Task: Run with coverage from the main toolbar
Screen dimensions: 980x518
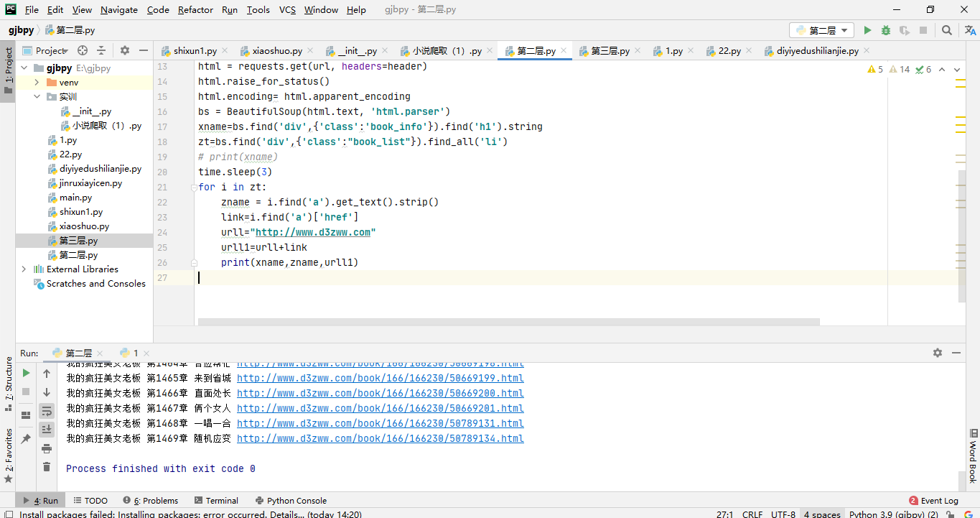Action: [x=905, y=30]
